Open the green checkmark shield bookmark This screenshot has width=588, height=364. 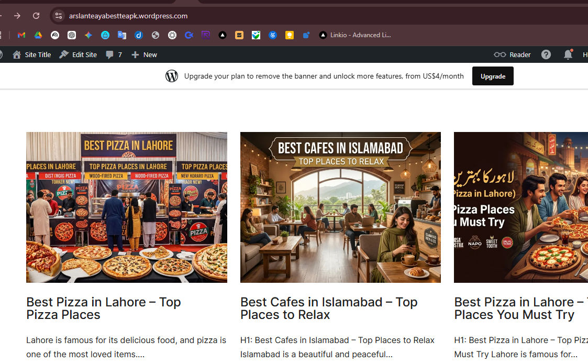coord(256,35)
